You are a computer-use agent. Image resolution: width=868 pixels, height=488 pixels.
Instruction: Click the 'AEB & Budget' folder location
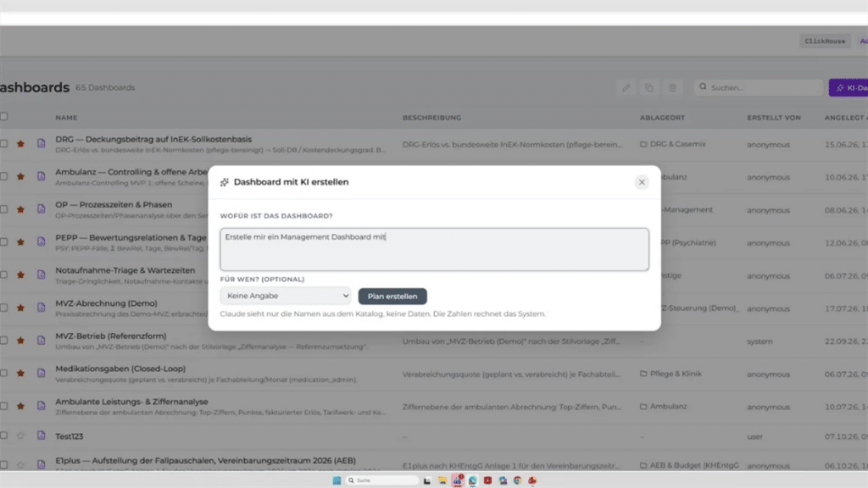click(x=689, y=465)
